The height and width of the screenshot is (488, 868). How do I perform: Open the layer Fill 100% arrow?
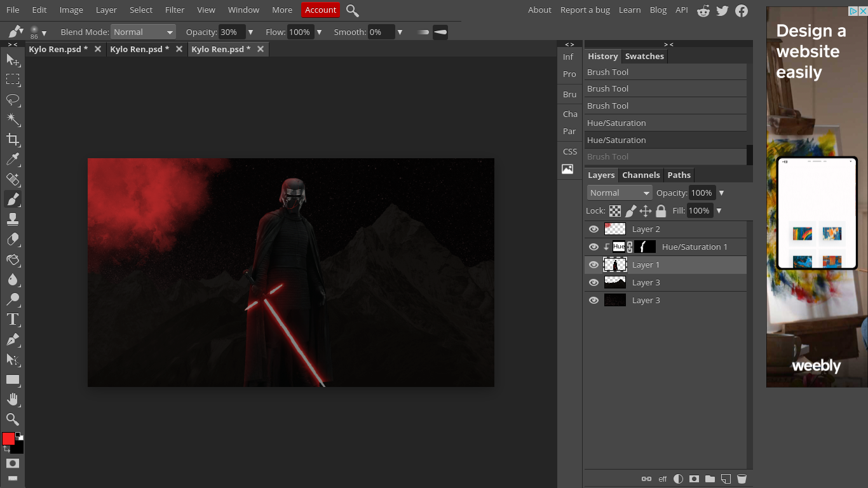719,211
